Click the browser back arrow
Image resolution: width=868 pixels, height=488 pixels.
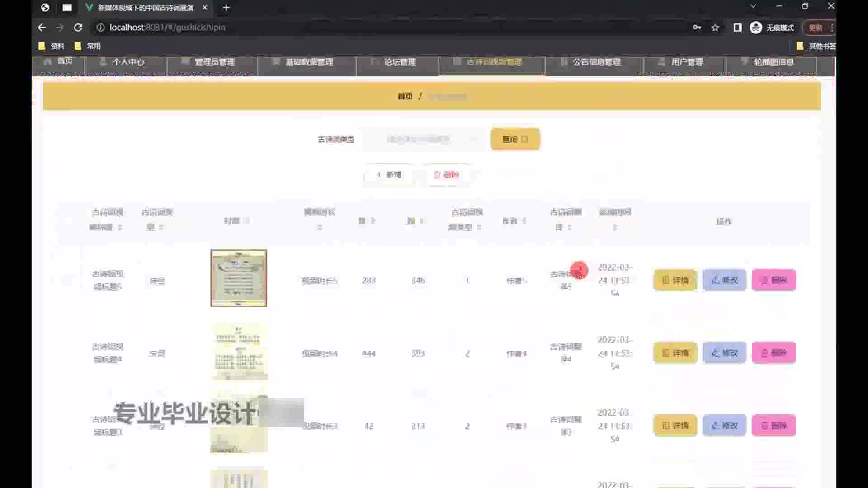click(42, 28)
